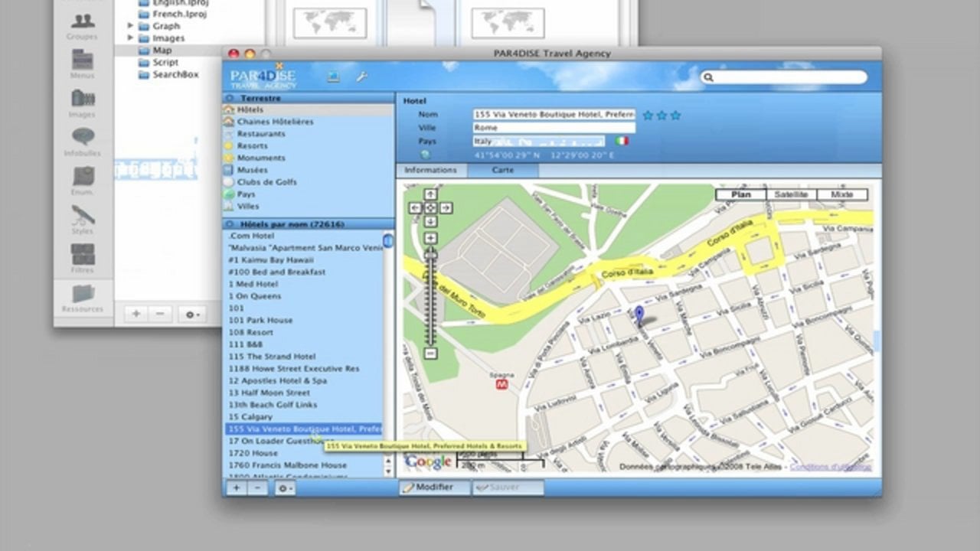
Task: Select Resorts category
Action: click(x=309, y=145)
